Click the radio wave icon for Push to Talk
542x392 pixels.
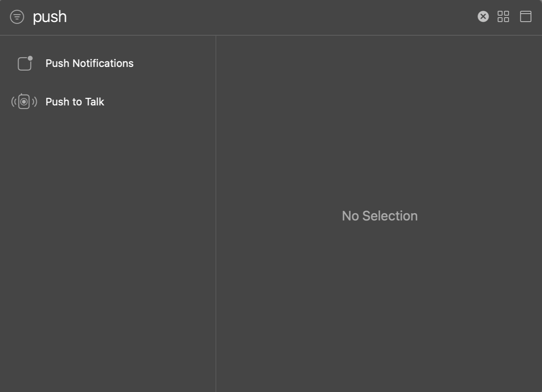[x=24, y=101]
